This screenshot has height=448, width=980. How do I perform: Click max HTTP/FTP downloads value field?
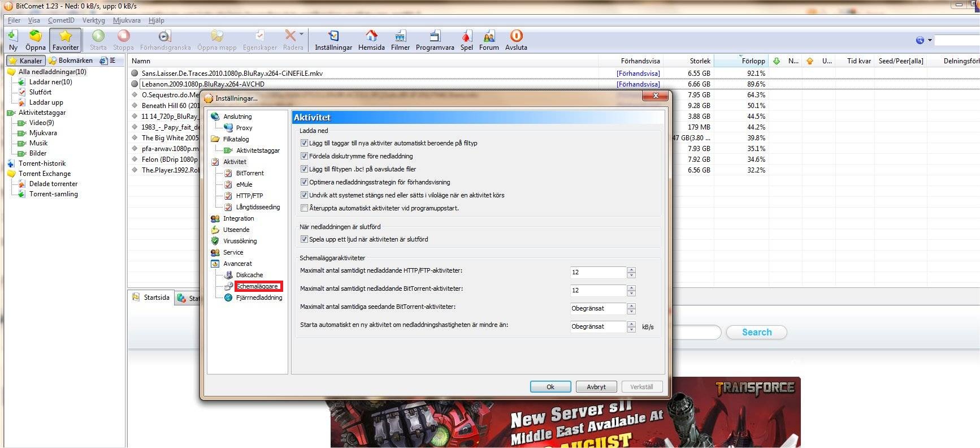point(597,272)
